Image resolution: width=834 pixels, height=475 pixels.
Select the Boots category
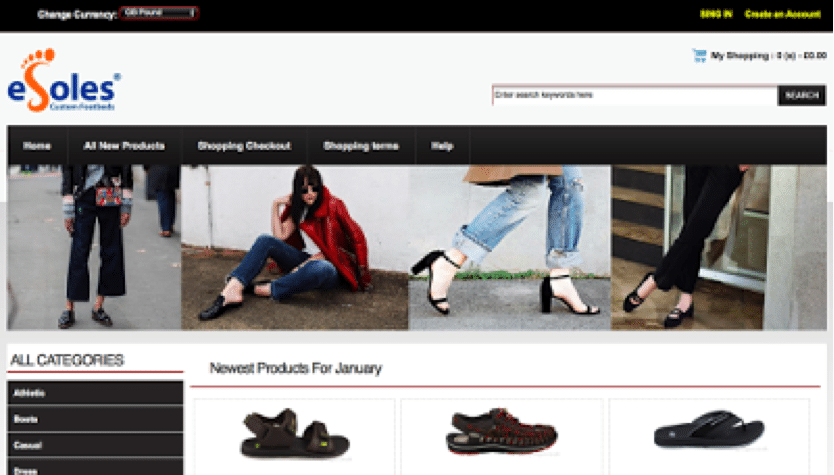point(95,419)
